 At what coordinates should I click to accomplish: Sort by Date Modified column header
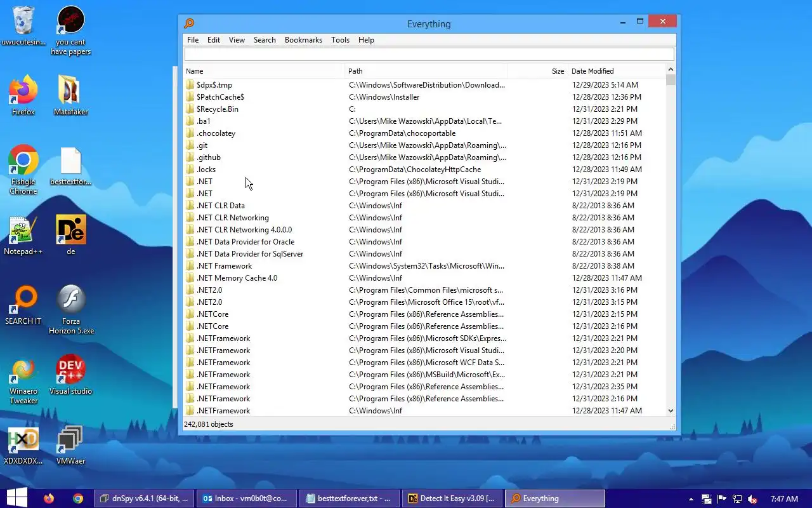617,71
